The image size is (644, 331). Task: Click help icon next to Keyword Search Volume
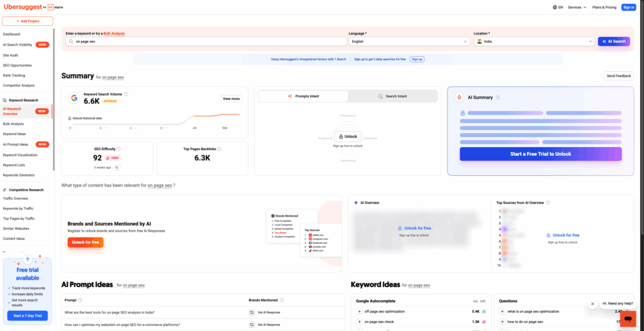tap(126, 94)
